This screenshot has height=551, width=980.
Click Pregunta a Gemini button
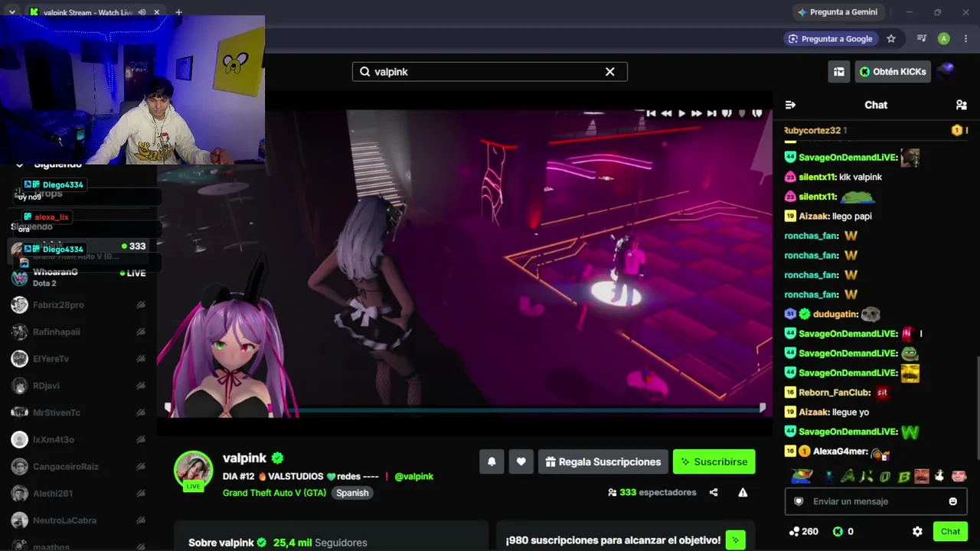coord(837,12)
